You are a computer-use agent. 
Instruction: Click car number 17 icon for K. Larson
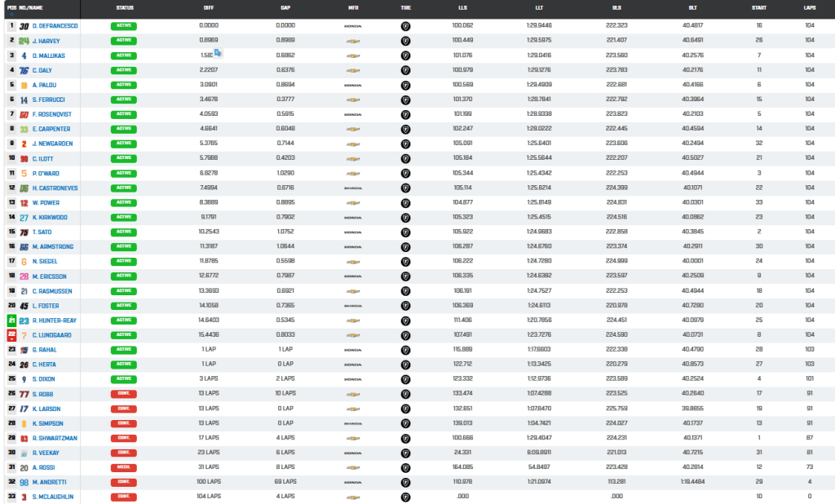click(x=24, y=409)
